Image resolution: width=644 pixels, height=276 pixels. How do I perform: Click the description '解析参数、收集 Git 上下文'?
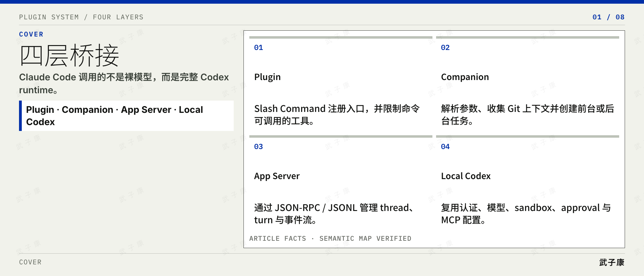pos(527,115)
